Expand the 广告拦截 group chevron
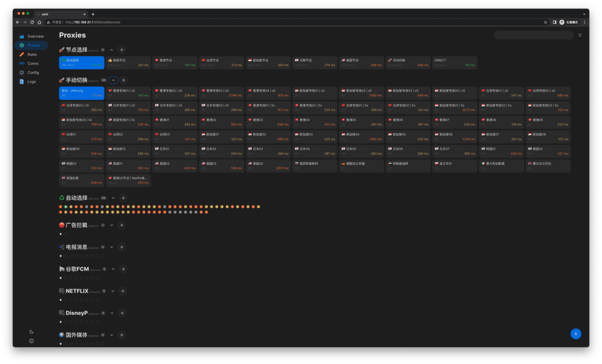Viewport: 602px width, 364px height. (112, 225)
